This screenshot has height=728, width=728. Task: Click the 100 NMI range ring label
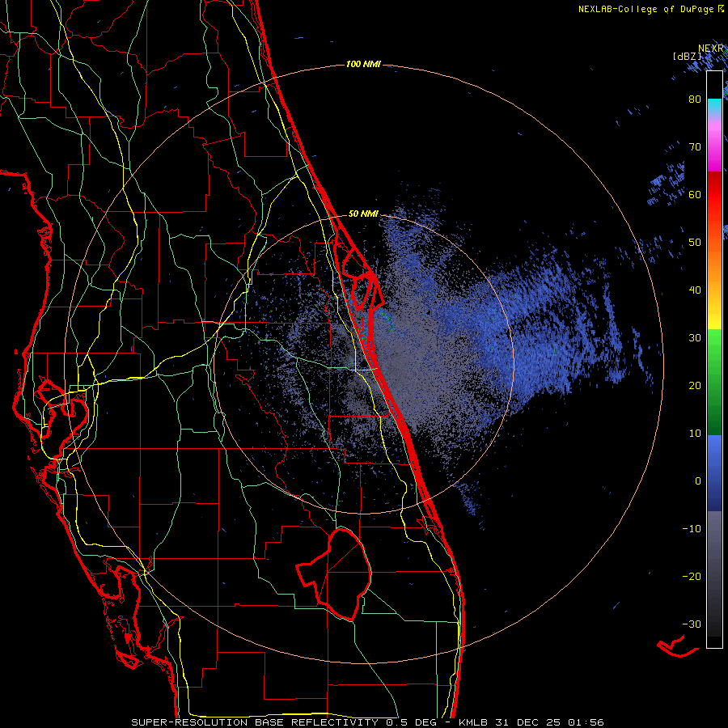[x=363, y=64]
